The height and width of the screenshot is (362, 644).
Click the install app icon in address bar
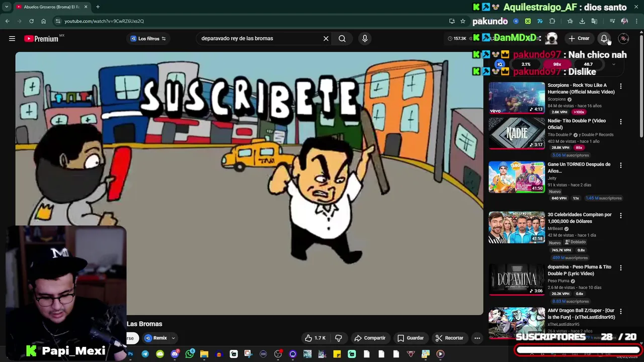(x=452, y=21)
